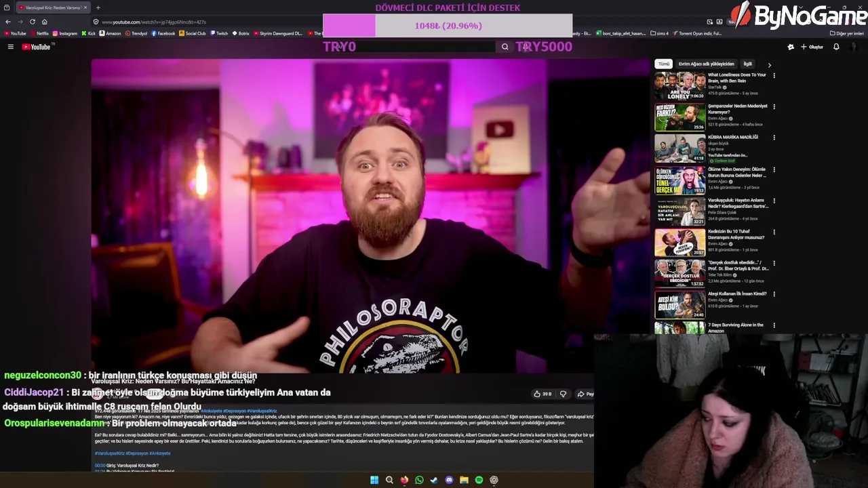Click the Kedinizin Bu 10 Tuhaf thumbnail
The height and width of the screenshot is (488, 868).
(x=679, y=242)
